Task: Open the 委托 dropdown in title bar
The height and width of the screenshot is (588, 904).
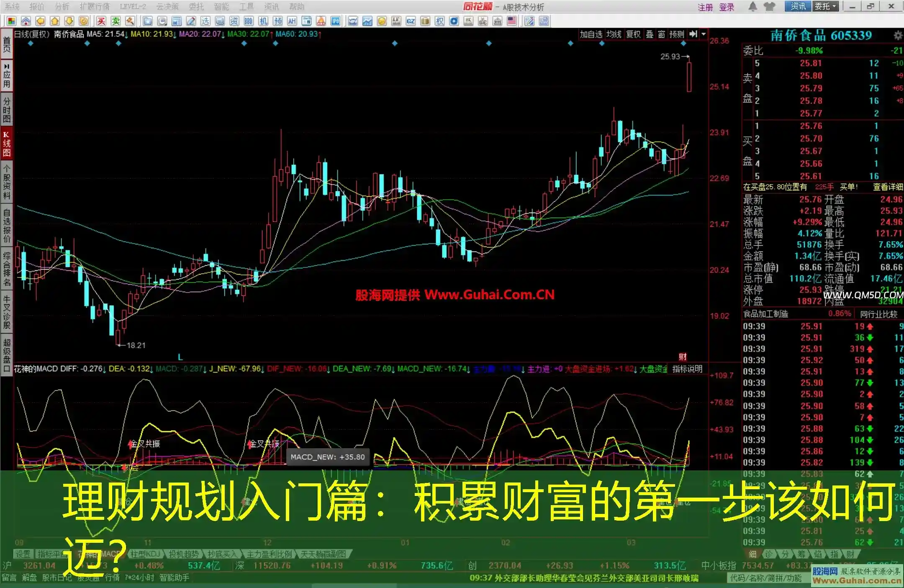Action: pos(825,7)
